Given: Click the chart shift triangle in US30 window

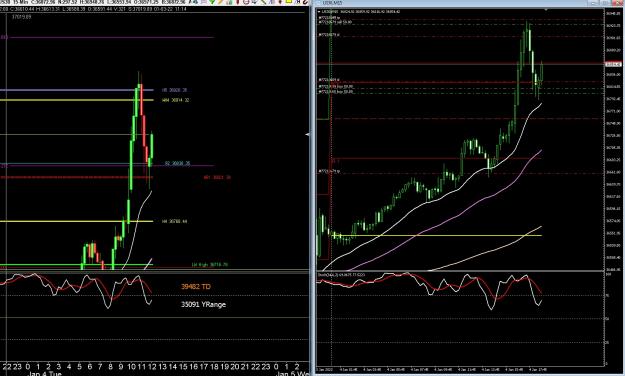Looking at the screenshot, I should 546,9.
